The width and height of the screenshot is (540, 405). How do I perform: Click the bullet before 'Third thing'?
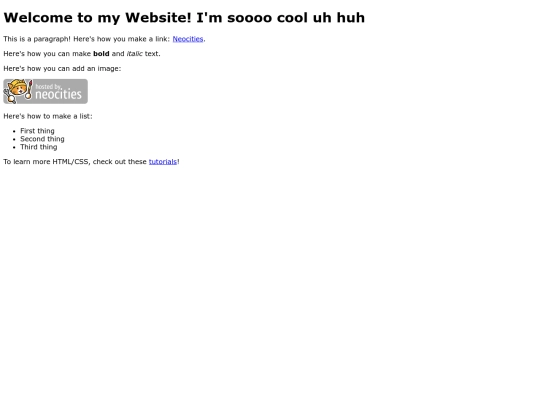14,147
